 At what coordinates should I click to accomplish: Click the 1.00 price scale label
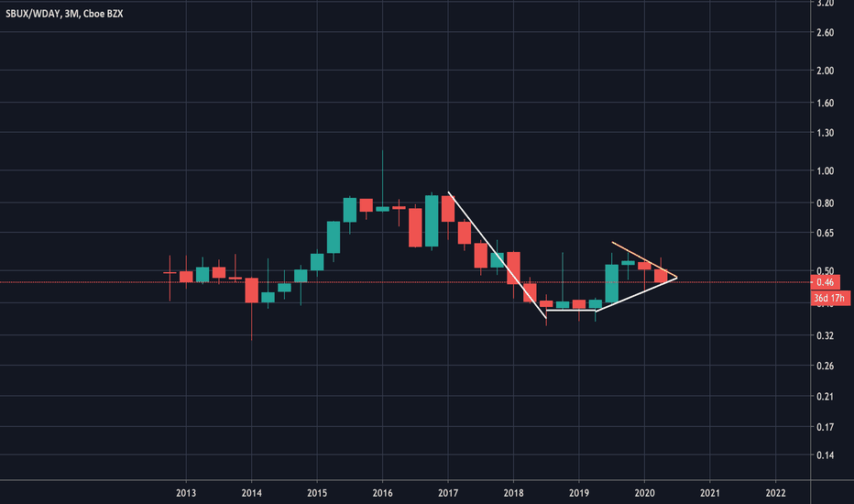826,170
